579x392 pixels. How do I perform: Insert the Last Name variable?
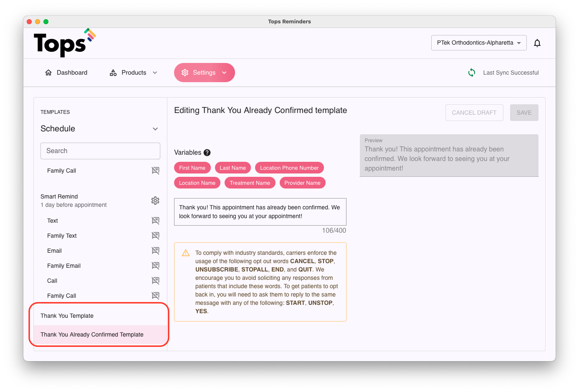point(233,168)
